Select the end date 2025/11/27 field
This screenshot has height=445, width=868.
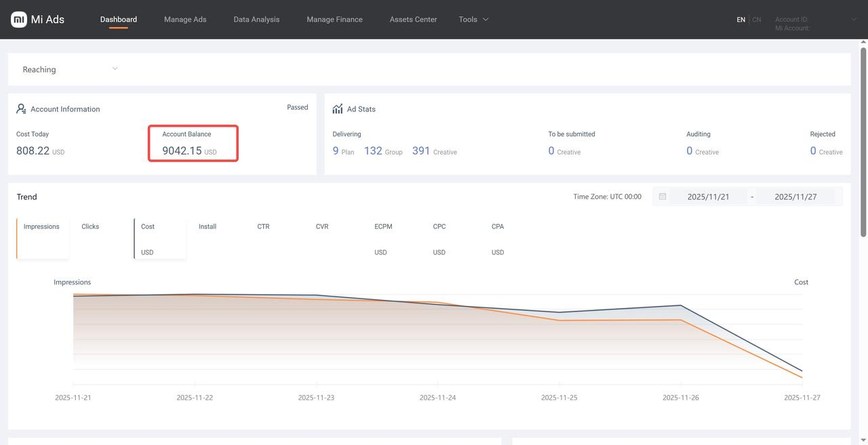click(x=795, y=197)
